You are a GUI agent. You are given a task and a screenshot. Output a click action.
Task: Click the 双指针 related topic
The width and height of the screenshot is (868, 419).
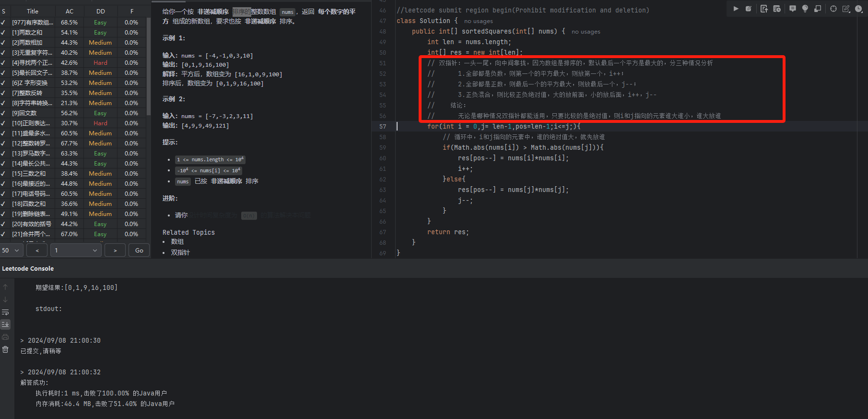coord(180,252)
